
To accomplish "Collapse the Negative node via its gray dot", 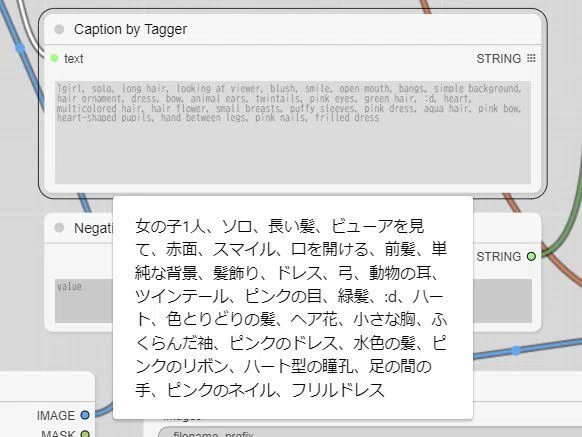I will 59,228.
